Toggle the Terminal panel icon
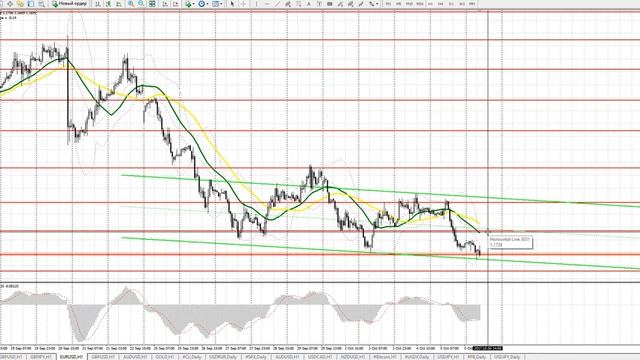Image resolution: width=640 pixels, height=360 pixels. [31, 4]
